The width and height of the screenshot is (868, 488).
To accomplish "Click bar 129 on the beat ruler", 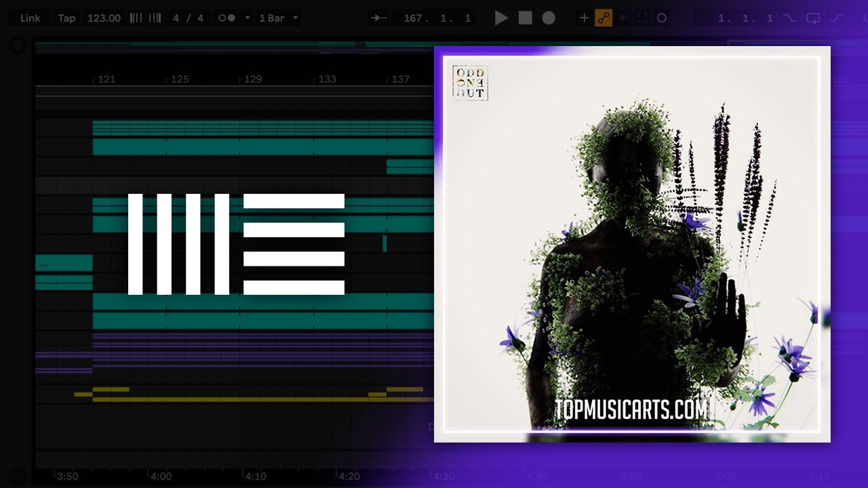I will pos(252,79).
